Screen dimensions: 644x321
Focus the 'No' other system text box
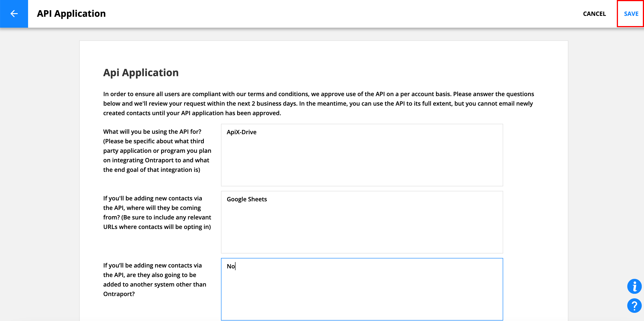coord(362,289)
